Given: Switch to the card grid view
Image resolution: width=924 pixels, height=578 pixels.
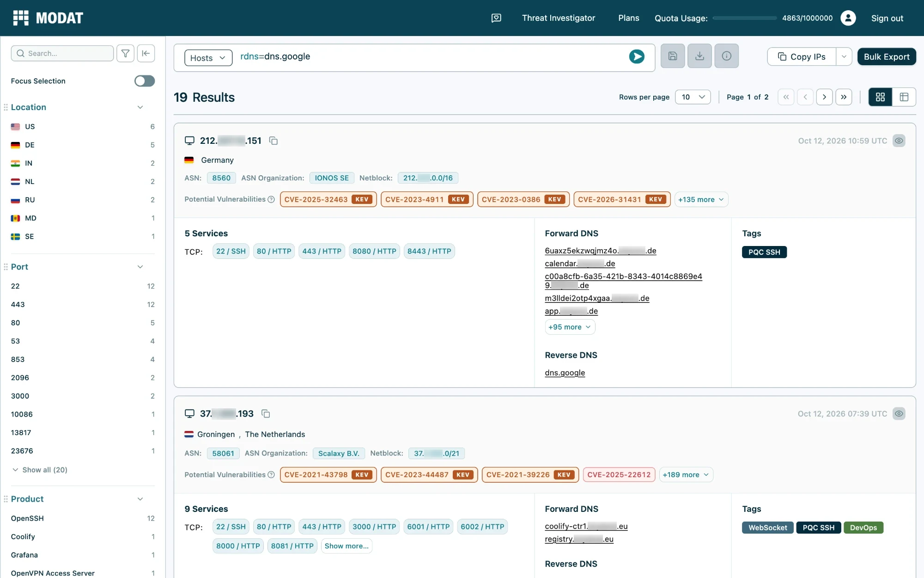Looking at the screenshot, I should point(880,97).
